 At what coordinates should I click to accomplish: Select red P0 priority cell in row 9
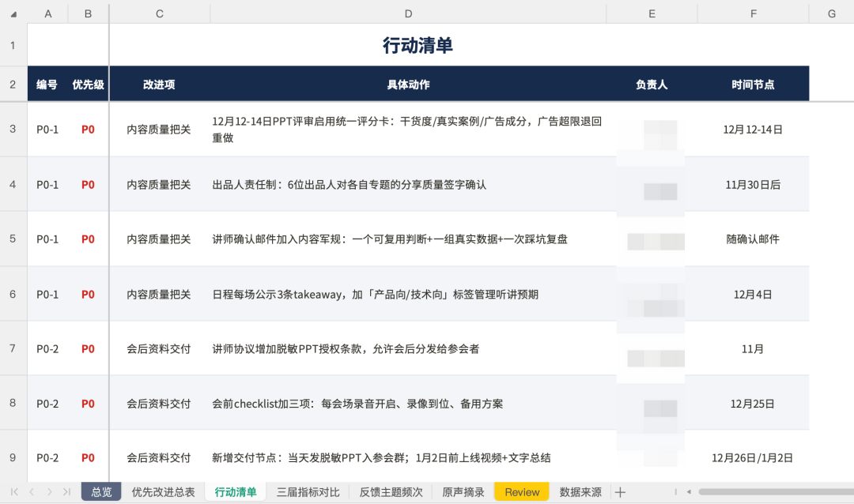89,457
